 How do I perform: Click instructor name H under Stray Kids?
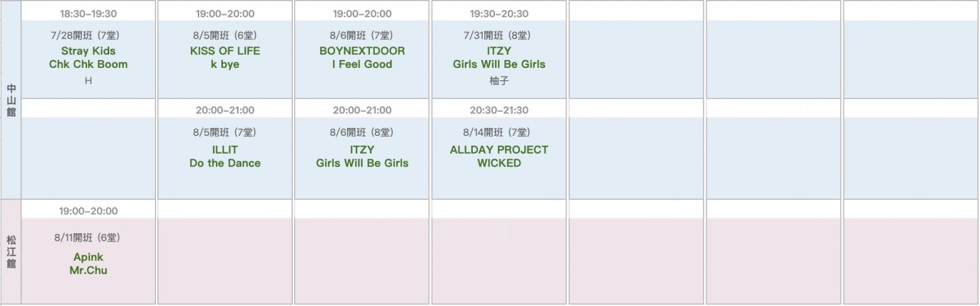(x=88, y=81)
